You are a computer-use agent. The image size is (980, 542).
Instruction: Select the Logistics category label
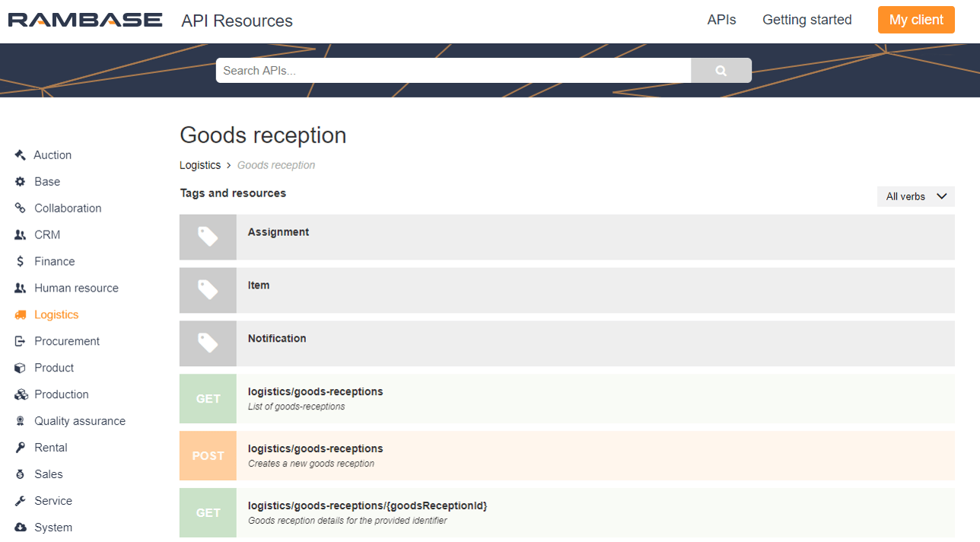[x=56, y=314]
